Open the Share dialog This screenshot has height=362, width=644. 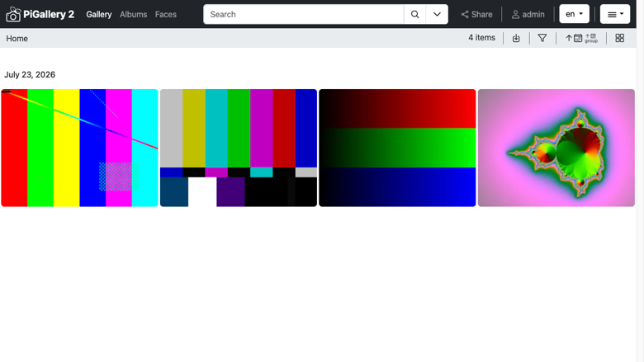pyautogui.click(x=477, y=14)
